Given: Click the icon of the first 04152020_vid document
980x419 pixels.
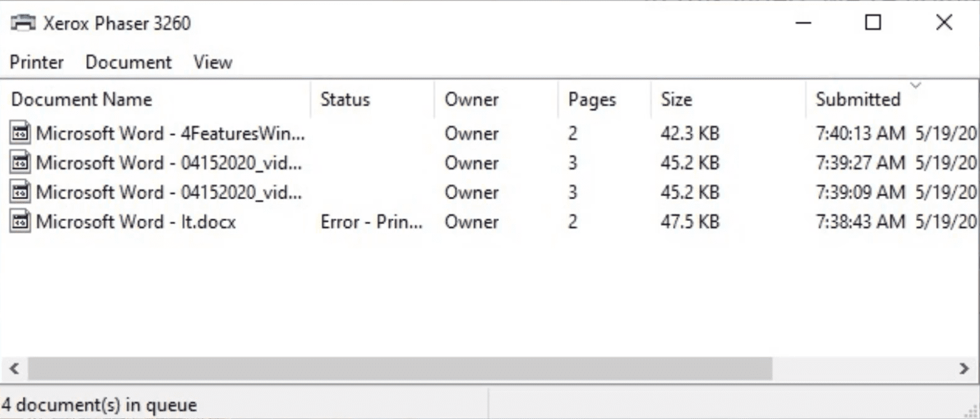Looking at the screenshot, I should pyautogui.click(x=20, y=163).
